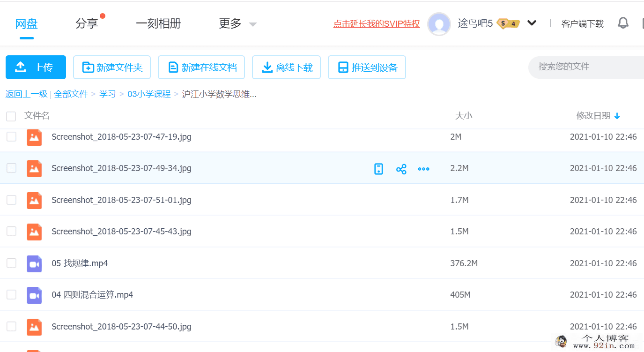The width and height of the screenshot is (644, 352).
Task: Tick checkbox for Screenshot_2018-05-23-07-47-19.jpg
Action: (11, 136)
